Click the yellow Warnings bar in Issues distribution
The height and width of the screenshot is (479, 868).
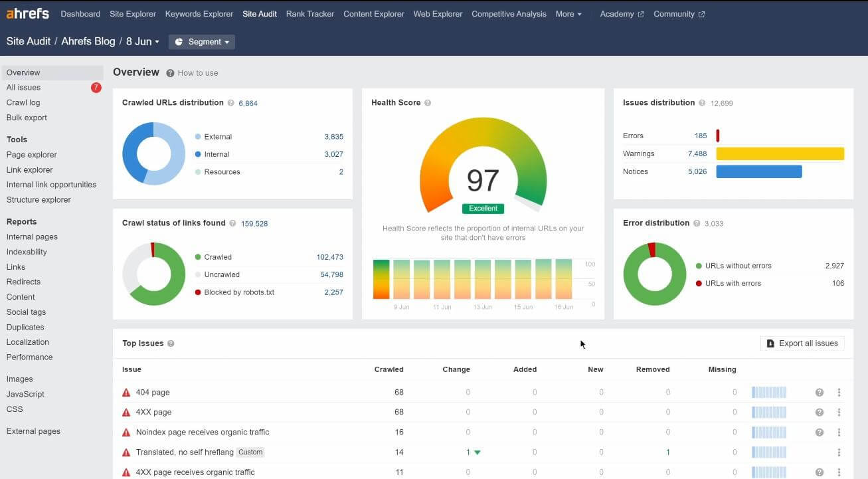coord(780,153)
